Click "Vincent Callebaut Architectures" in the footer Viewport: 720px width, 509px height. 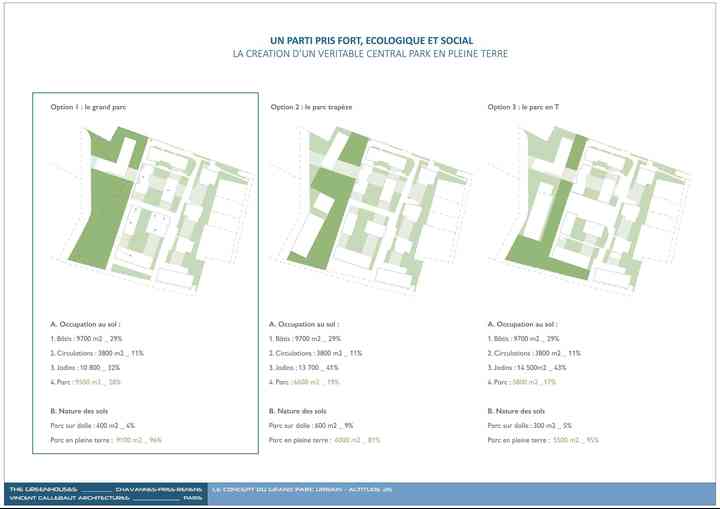point(70,498)
